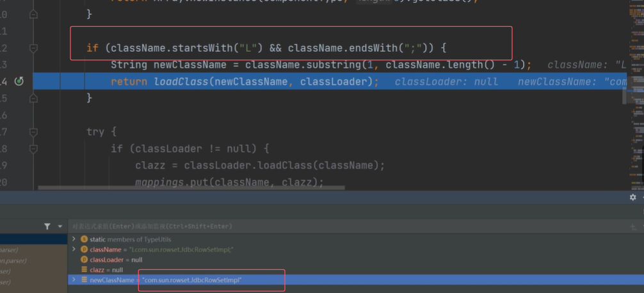Click the classLoader parameter icon
Image resolution: width=644 pixels, height=293 pixels.
coord(84,260)
